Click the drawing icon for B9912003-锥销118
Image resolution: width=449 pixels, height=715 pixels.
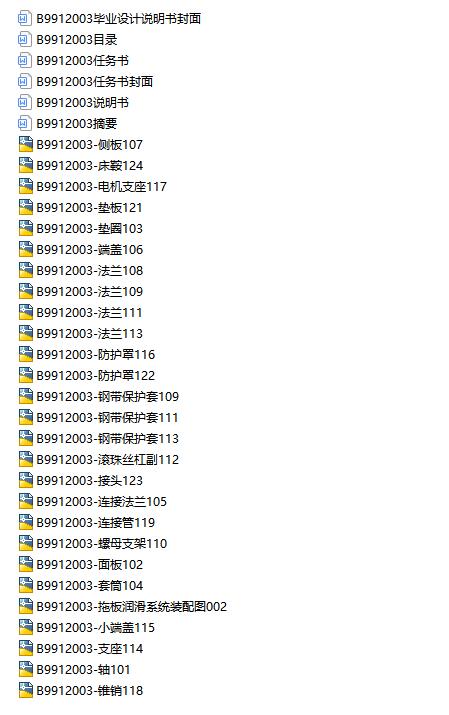(26, 690)
